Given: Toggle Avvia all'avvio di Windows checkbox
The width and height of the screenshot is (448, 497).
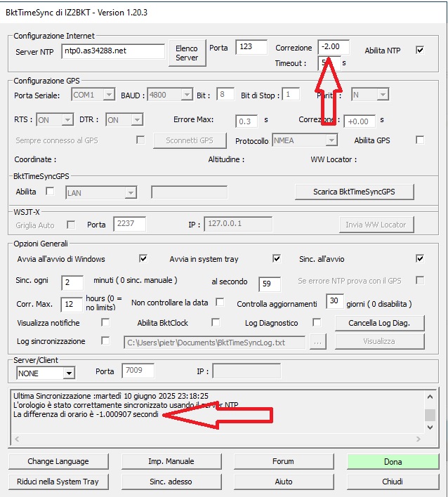Looking at the screenshot, I should (x=144, y=258).
